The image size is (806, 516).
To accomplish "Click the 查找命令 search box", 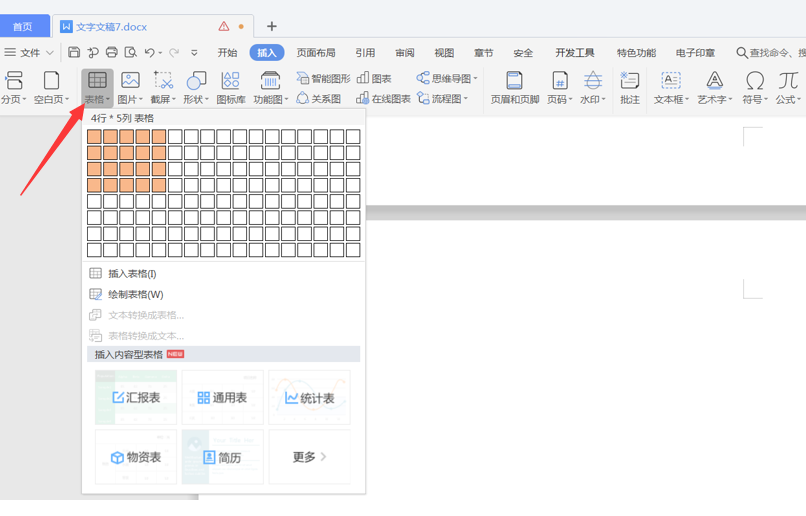I will 771,52.
